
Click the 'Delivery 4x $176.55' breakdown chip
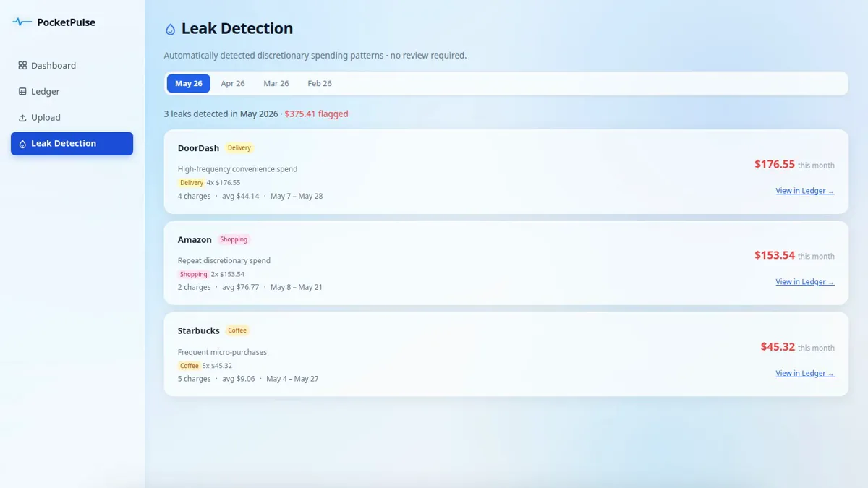[209, 183]
